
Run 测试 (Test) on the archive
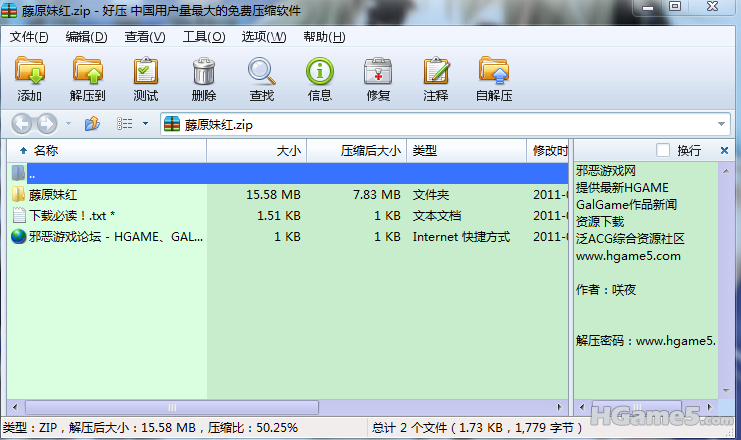[146, 78]
